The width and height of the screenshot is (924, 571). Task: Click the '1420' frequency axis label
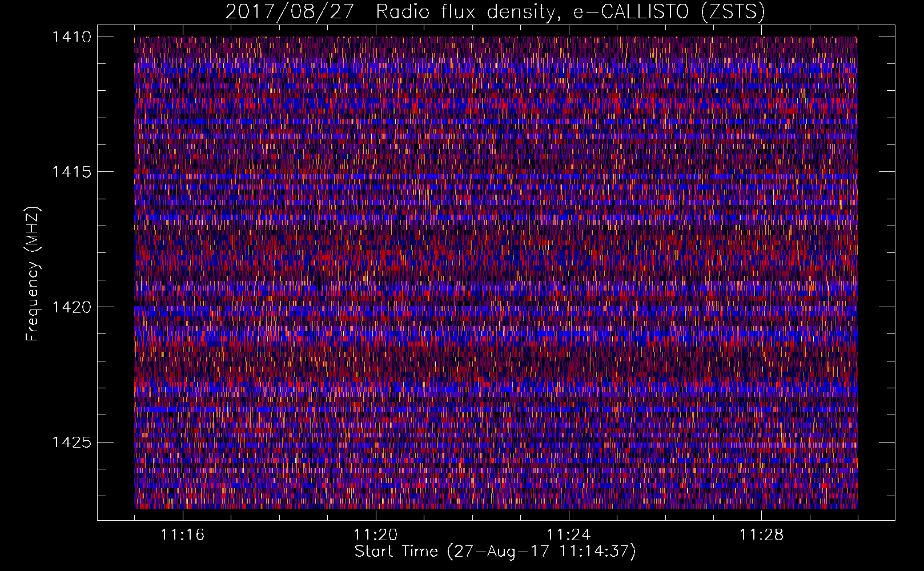tap(72, 307)
